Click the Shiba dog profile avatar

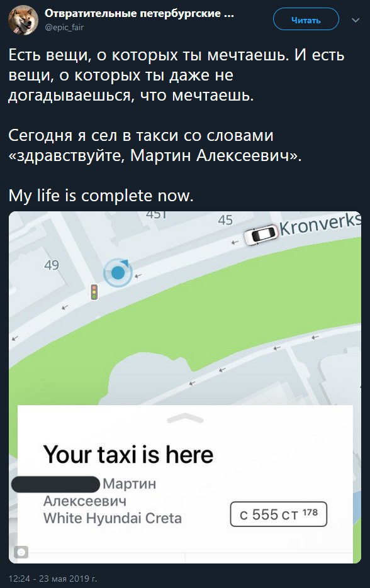click(23, 20)
